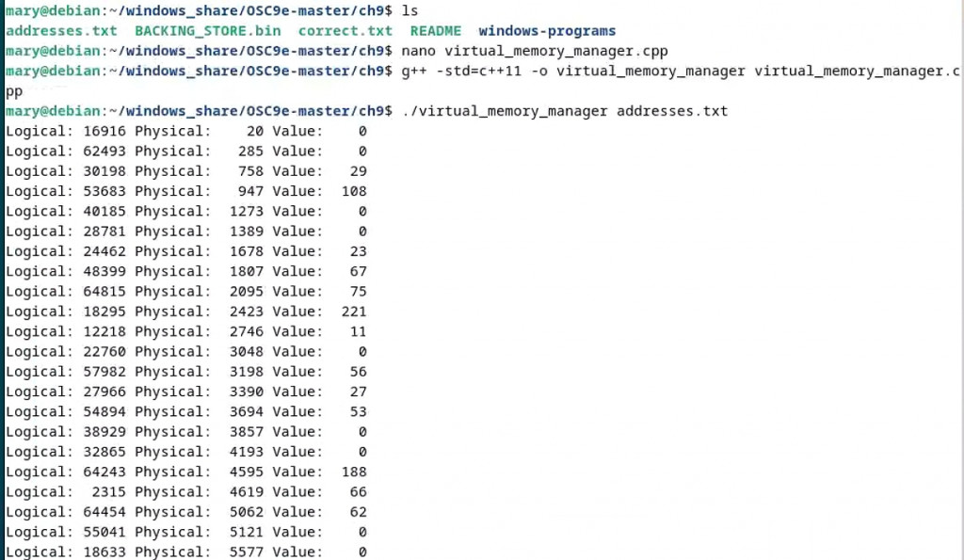The height and width of the screenshot is (560, 964).
Task: Click the output line for Logical 57982
Action: pos(186,372)
